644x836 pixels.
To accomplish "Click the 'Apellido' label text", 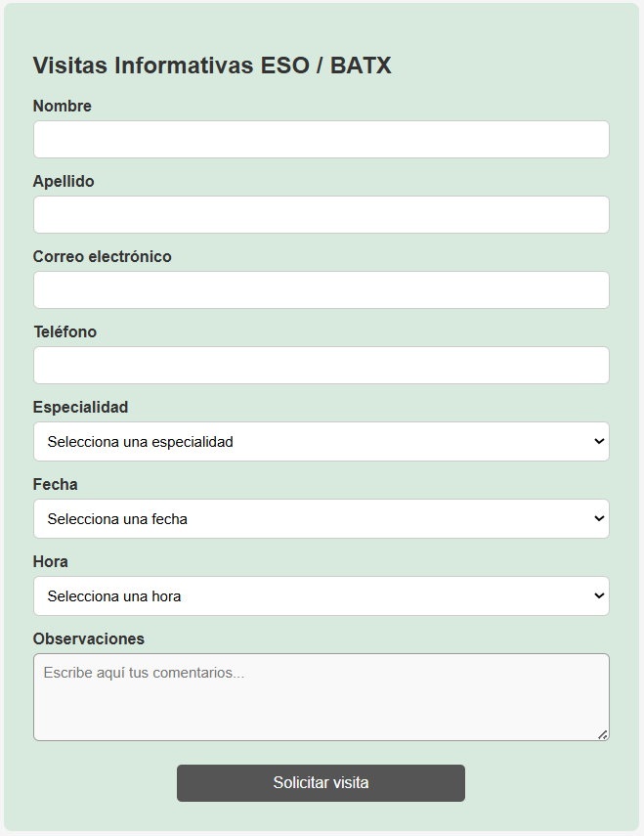I will [64, 181].
